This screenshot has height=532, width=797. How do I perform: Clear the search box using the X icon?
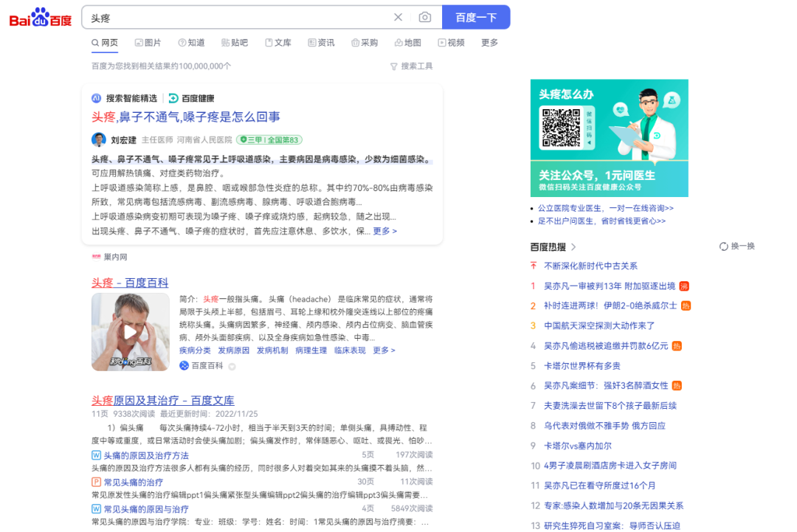398,17
